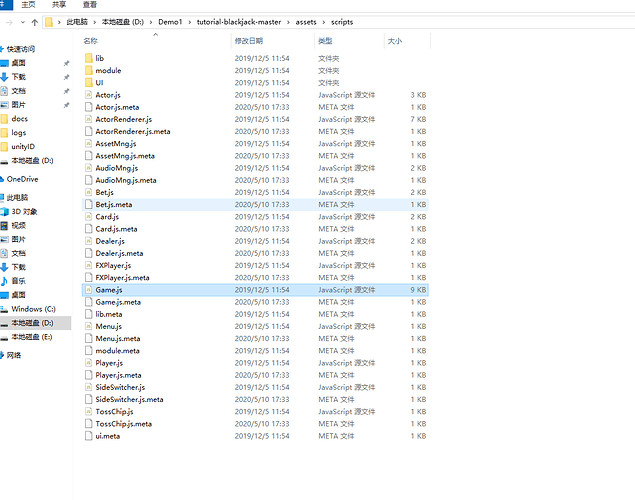Select the Game.js file icon
Image resolution: width=635 pixels, height=500 pixels.
point(89,290)
